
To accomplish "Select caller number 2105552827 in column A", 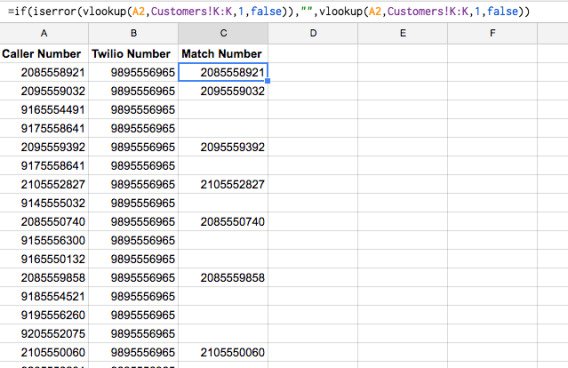I will click(x=44, y=184).
